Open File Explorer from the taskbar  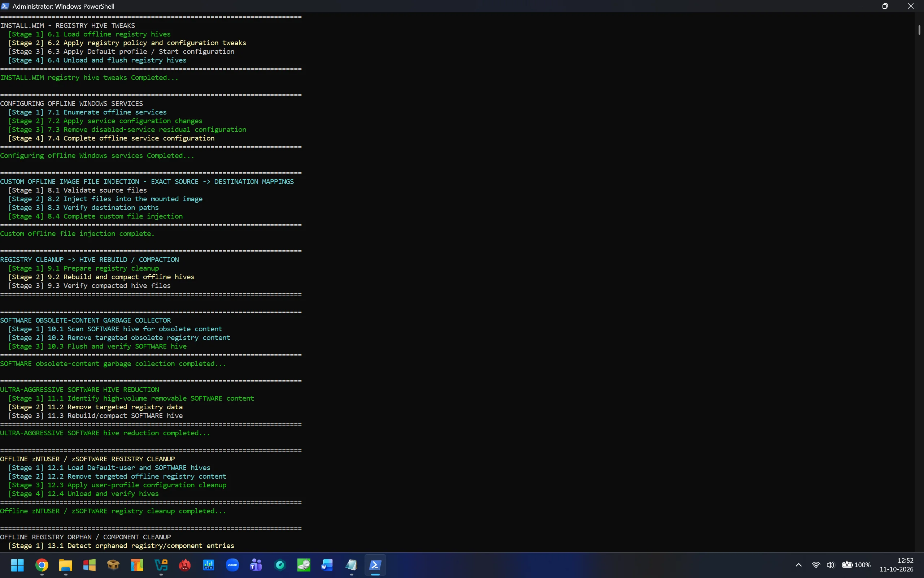[66, 565]
